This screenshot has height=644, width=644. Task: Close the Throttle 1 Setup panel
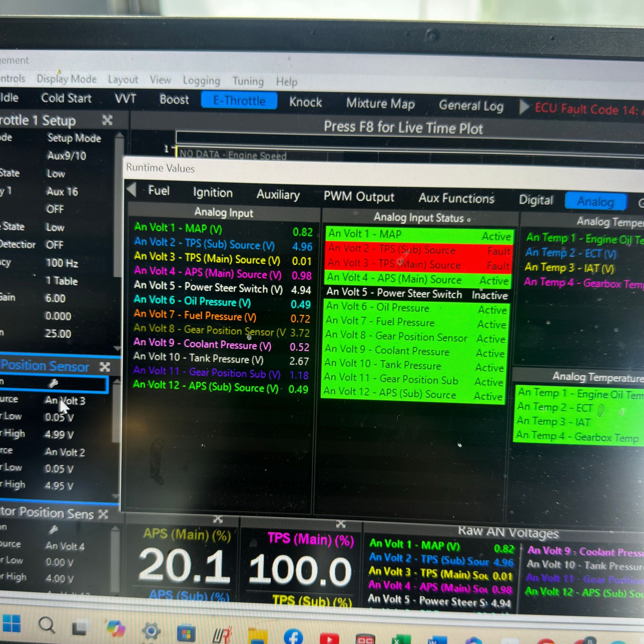coord(107,120)
